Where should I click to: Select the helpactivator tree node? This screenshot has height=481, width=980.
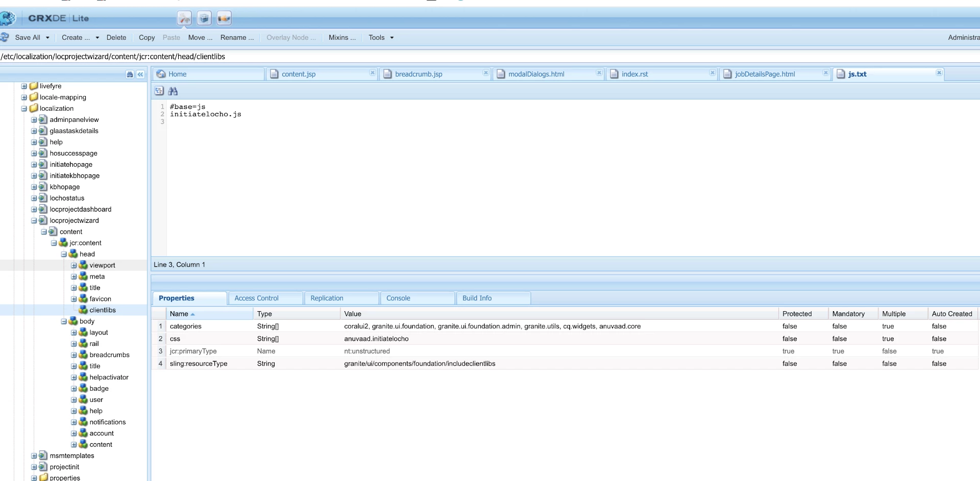(109, 377)
